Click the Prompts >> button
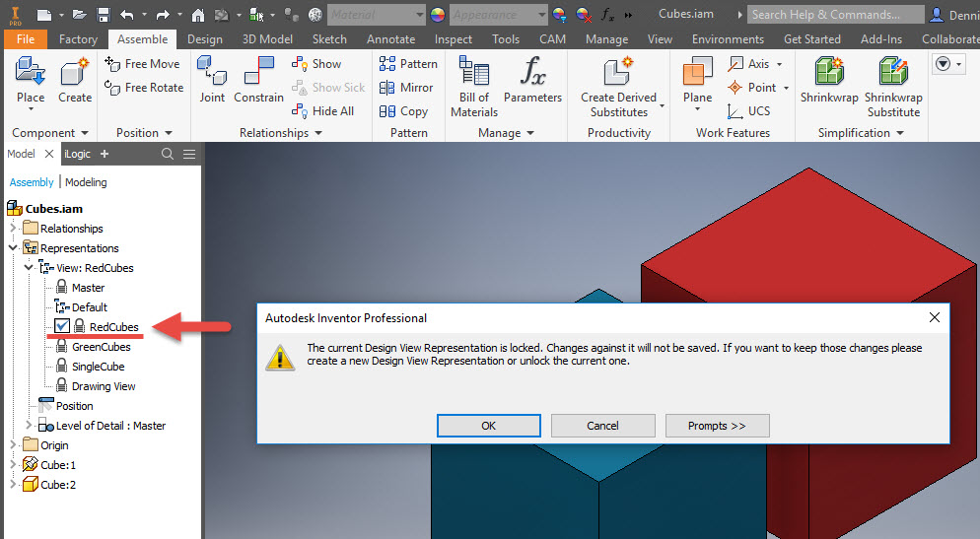Screen dimensions: 980x539 (717, 426)
